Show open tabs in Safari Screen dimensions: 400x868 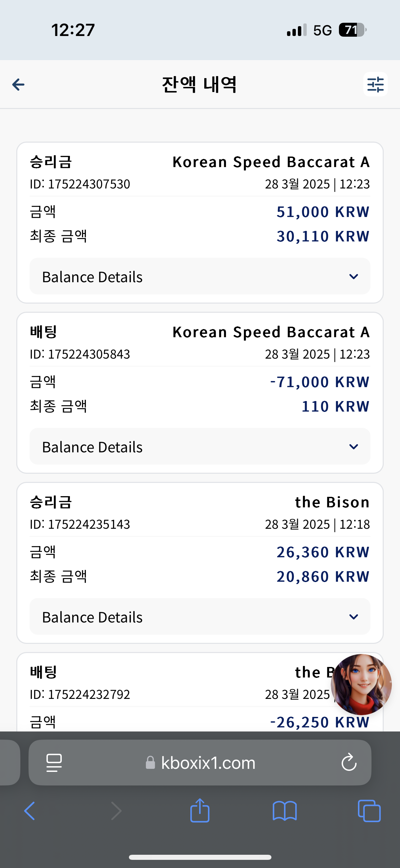pos(369,811)
